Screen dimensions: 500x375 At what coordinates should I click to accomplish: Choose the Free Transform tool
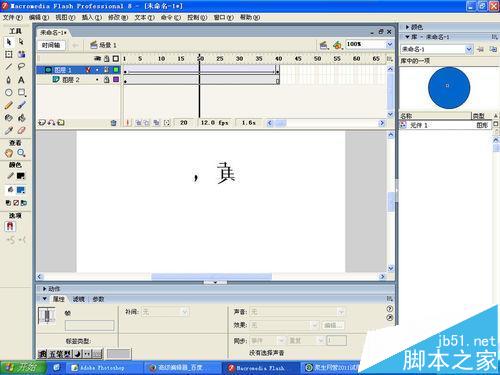point(9,54)
